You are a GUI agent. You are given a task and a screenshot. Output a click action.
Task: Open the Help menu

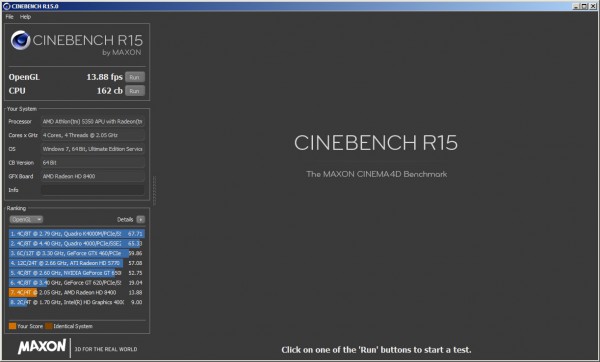click(25, 17)
